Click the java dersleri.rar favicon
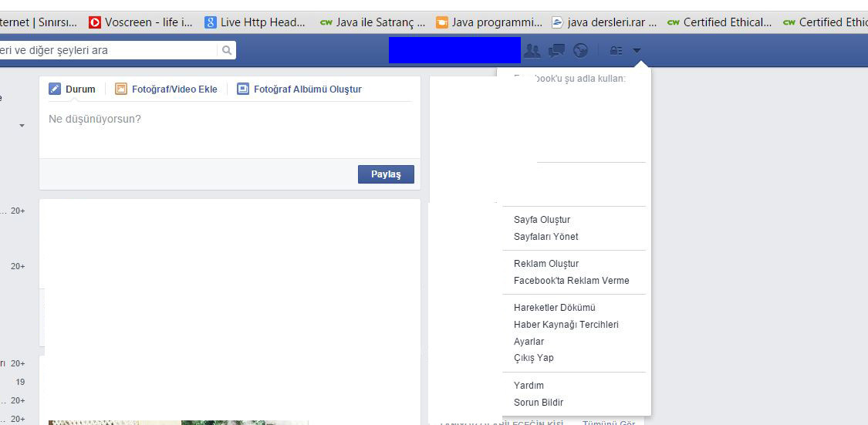 pos(557,22)
